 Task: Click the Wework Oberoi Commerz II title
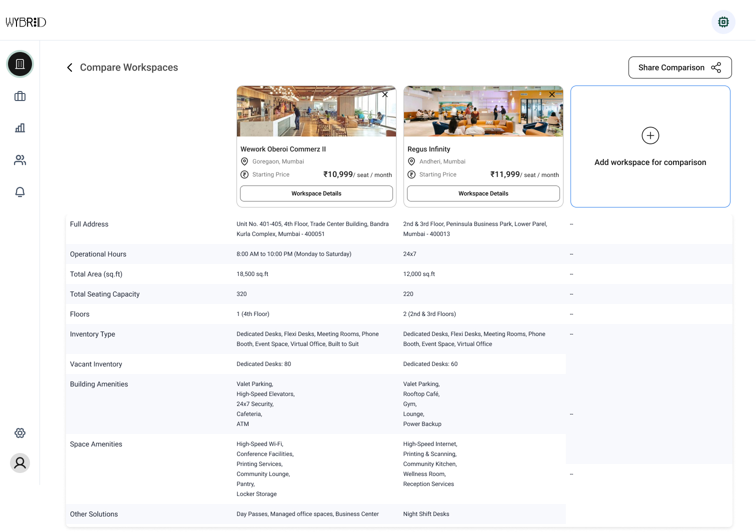pos(283,149)
